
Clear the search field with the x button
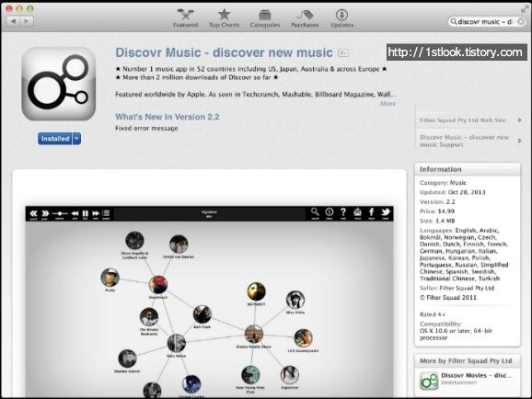coord(521,22)
